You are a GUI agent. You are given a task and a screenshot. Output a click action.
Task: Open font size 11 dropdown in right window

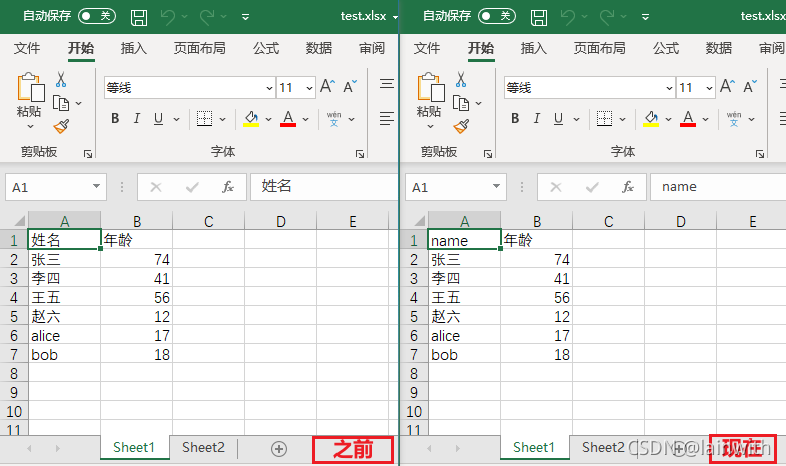709,88
